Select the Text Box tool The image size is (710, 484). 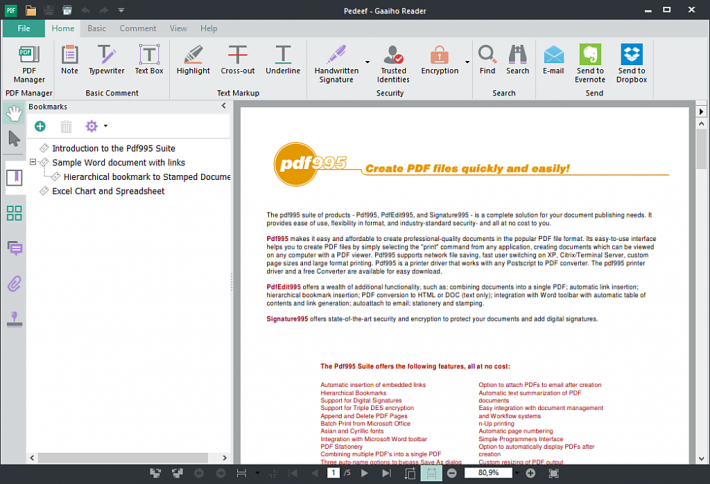[149, 60]
